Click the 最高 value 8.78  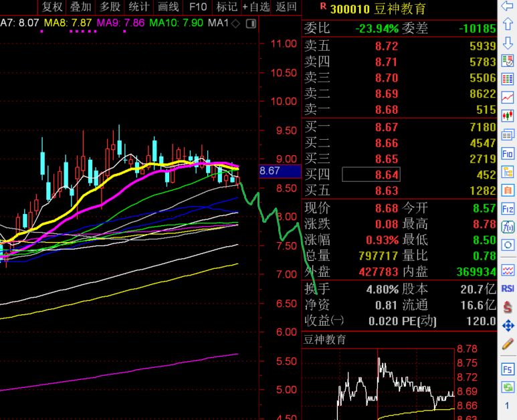(485, 224)
